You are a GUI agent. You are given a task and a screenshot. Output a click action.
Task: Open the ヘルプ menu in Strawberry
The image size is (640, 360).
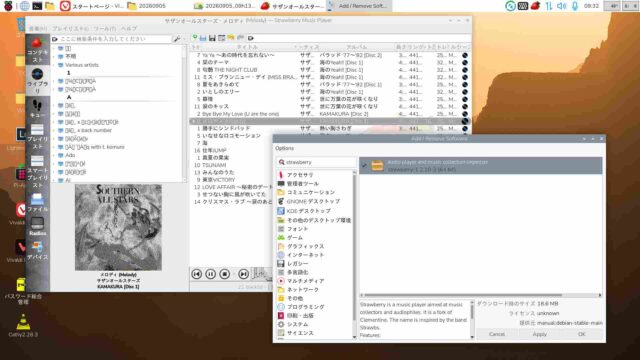(x=129, y=29)
